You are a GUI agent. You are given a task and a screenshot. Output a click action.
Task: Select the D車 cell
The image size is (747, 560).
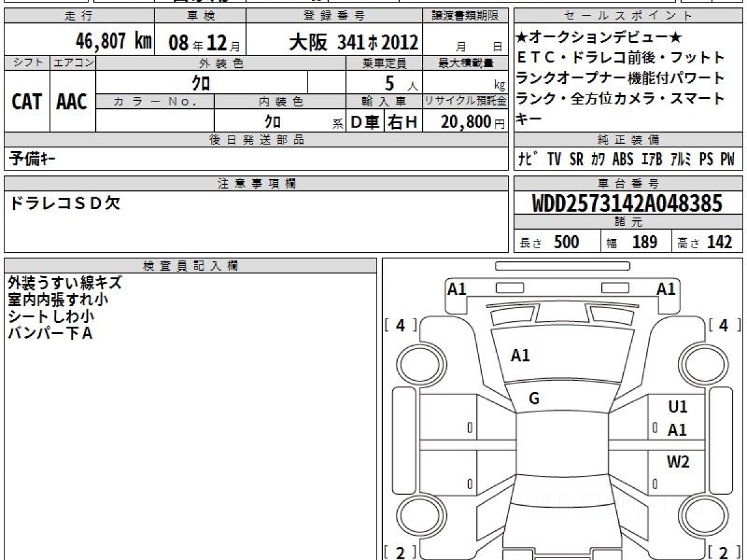365,123
